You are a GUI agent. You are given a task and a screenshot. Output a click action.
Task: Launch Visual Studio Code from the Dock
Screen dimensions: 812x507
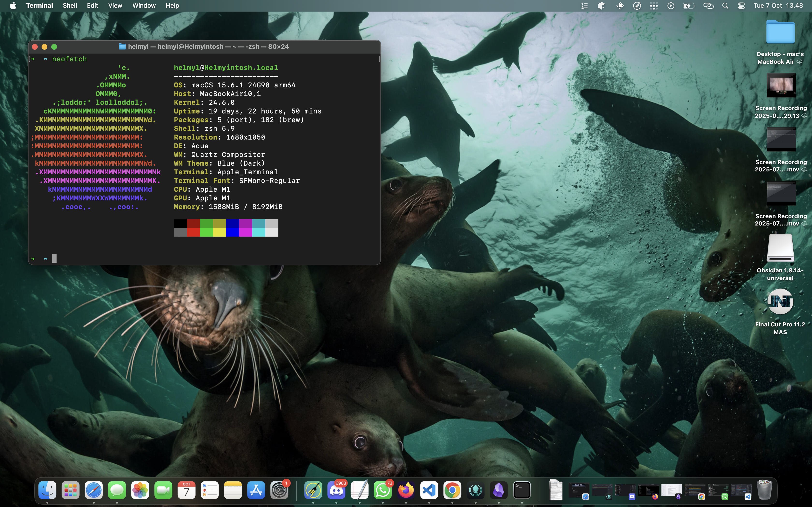(430, 490)
